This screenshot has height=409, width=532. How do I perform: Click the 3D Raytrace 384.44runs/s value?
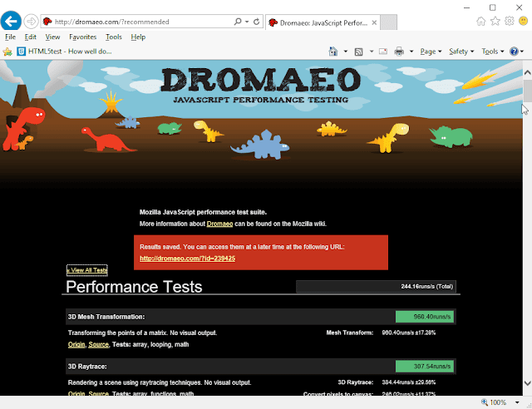point(409,382)
